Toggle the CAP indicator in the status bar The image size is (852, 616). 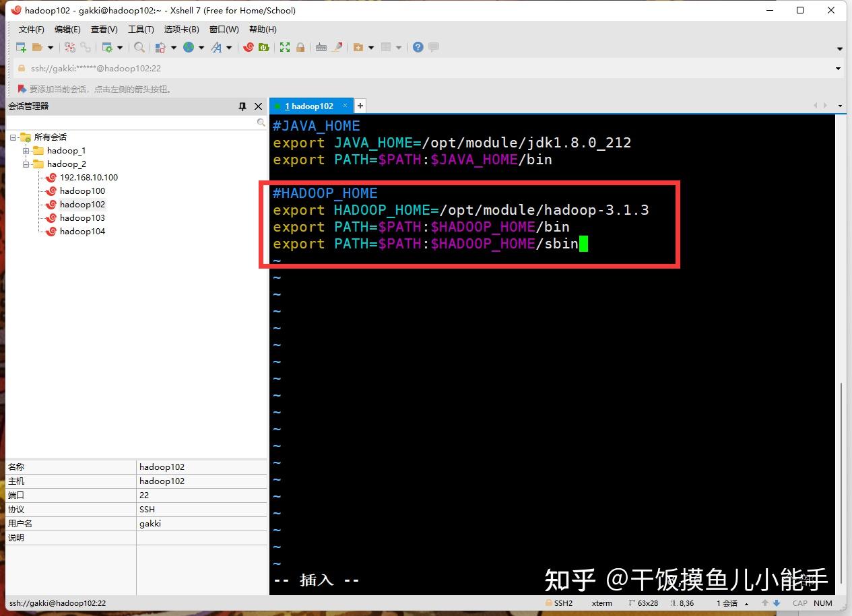(799, 603)
